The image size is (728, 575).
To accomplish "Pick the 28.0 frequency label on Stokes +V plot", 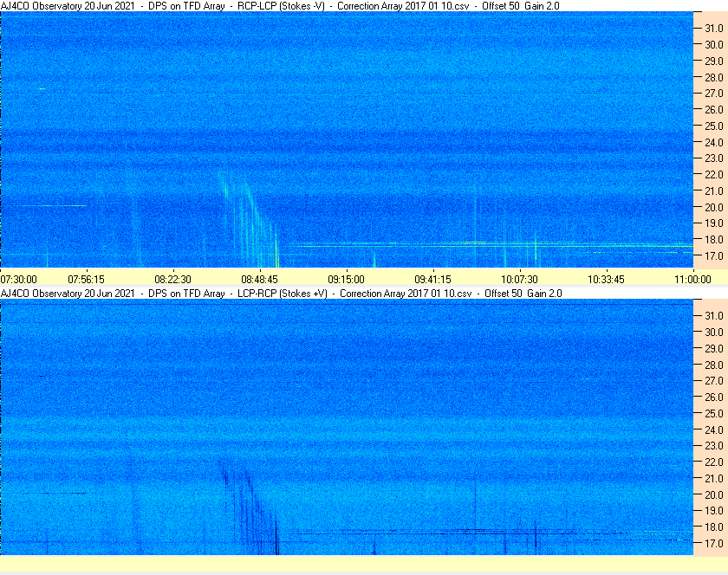I will 714,365.
